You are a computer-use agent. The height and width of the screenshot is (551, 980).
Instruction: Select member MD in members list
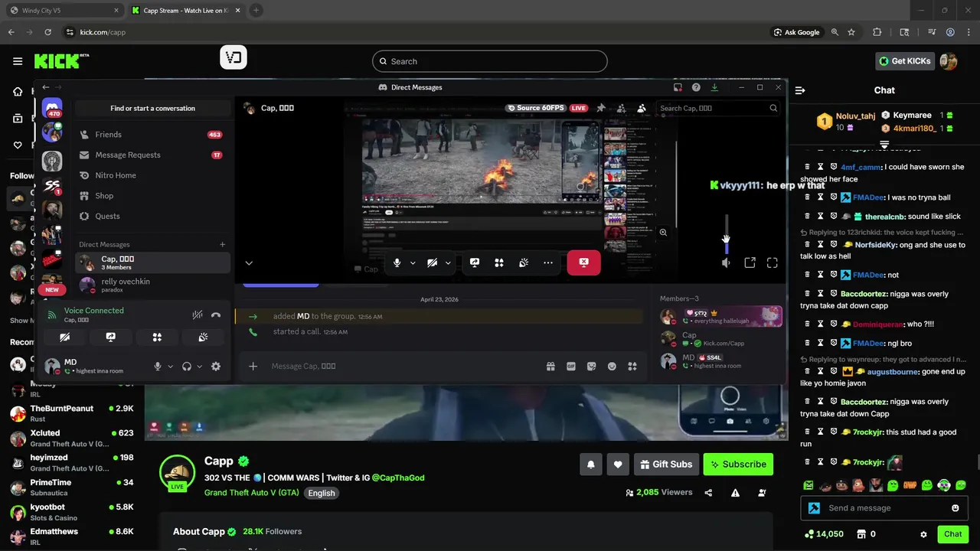tap(721, 361)
